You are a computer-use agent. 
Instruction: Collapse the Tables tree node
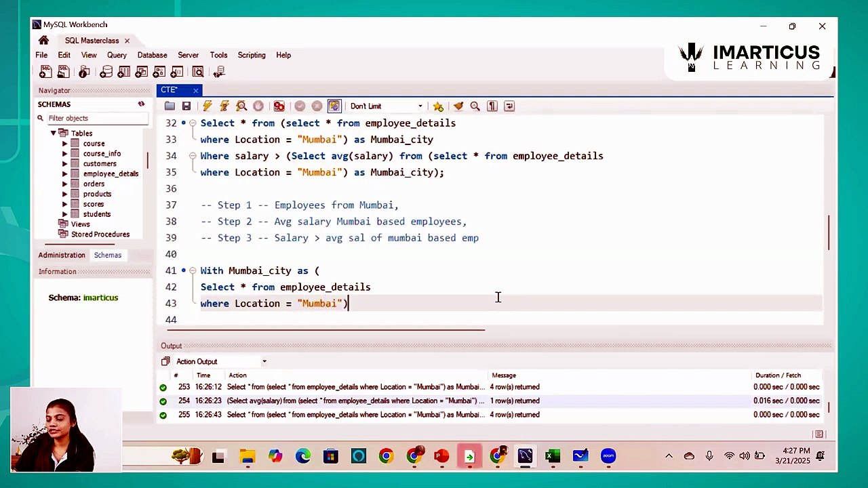(54, 133)
